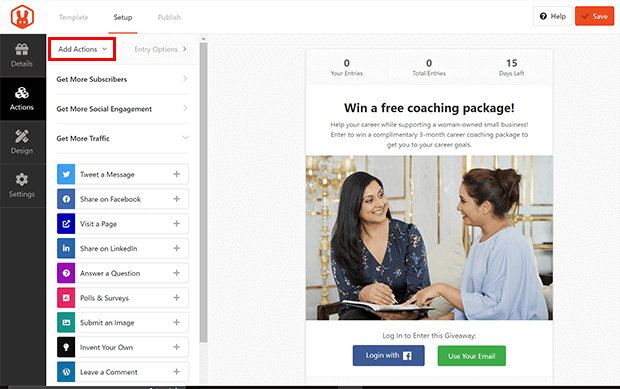Open the Add Actions dropdown
The width and height of the screenshot is (620, 389).
82,49
